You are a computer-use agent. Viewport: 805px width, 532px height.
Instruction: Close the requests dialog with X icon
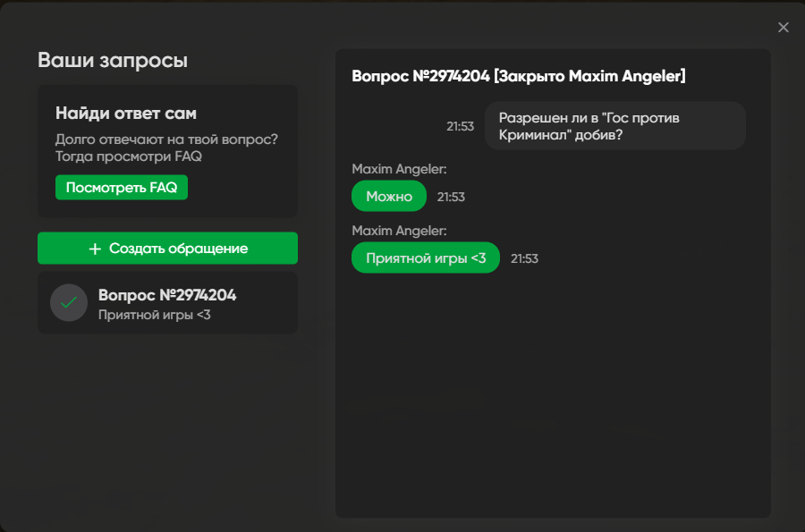coord(783,27)
